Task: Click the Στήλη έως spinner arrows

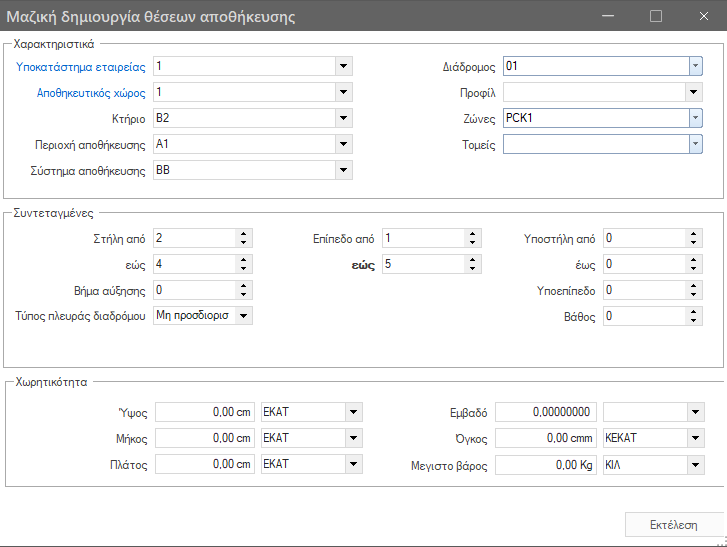Action: [x=243, y=264]
